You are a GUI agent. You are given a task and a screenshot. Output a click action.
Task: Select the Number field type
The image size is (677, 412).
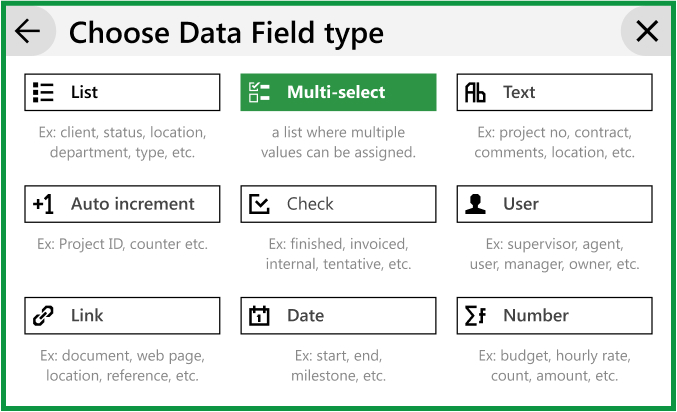click(554, 316)
